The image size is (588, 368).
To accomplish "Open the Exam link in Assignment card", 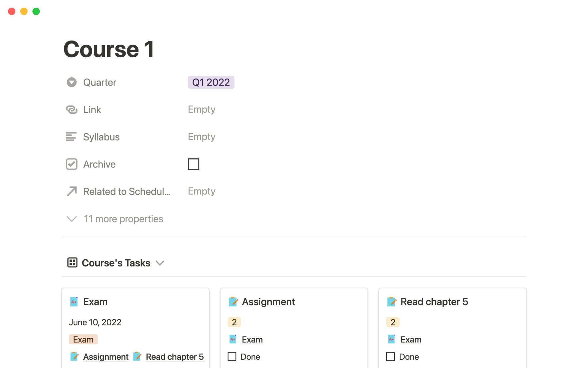I will click(252, 339).
